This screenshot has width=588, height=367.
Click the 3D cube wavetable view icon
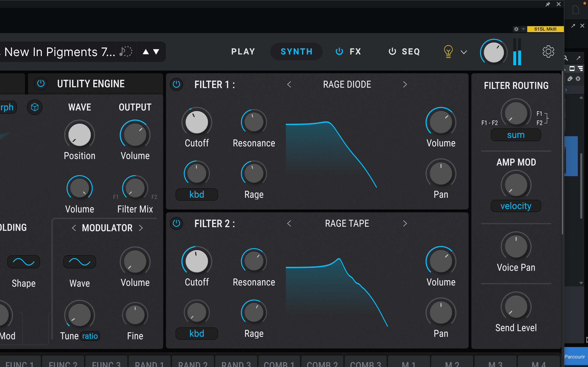click(x=35, y=107)
